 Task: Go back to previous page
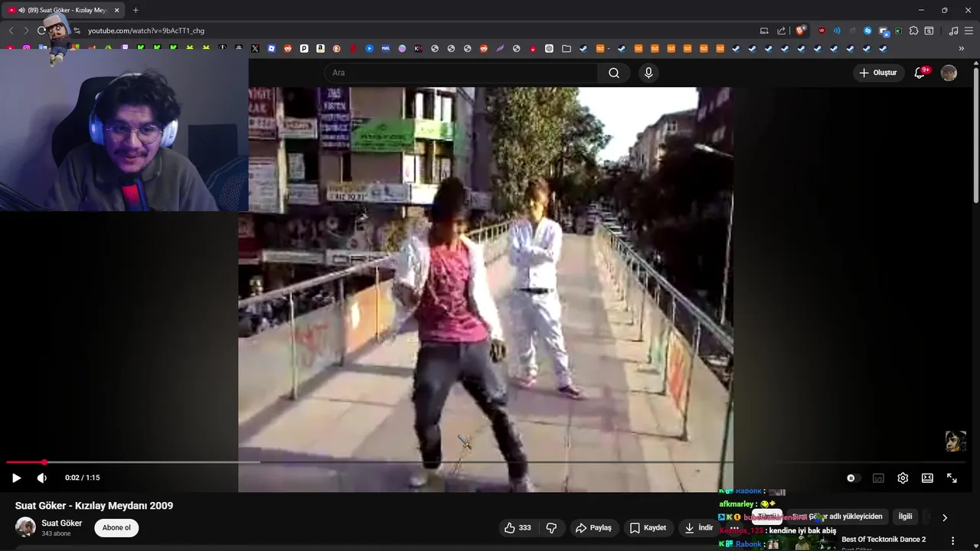coord(11,31)
